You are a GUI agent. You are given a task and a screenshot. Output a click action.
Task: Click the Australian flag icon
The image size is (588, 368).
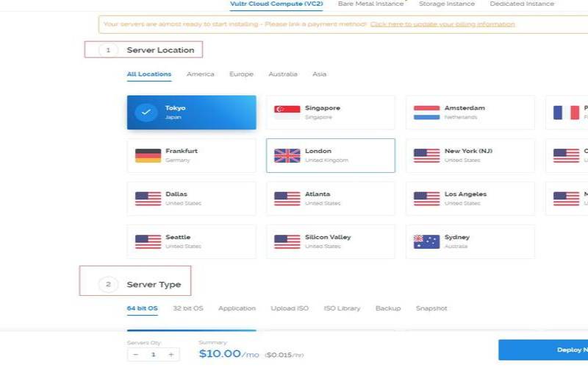pyautogui.click(x=427, y=242)
